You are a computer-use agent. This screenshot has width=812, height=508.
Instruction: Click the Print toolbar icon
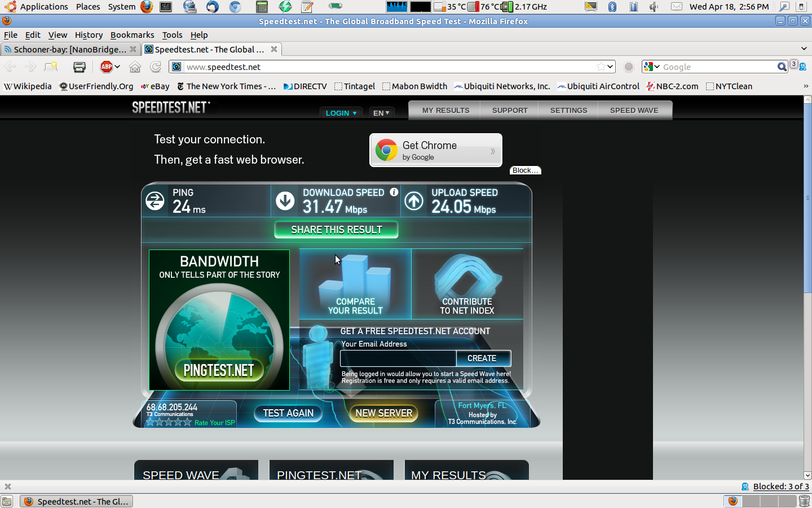(x=80, y=67)
